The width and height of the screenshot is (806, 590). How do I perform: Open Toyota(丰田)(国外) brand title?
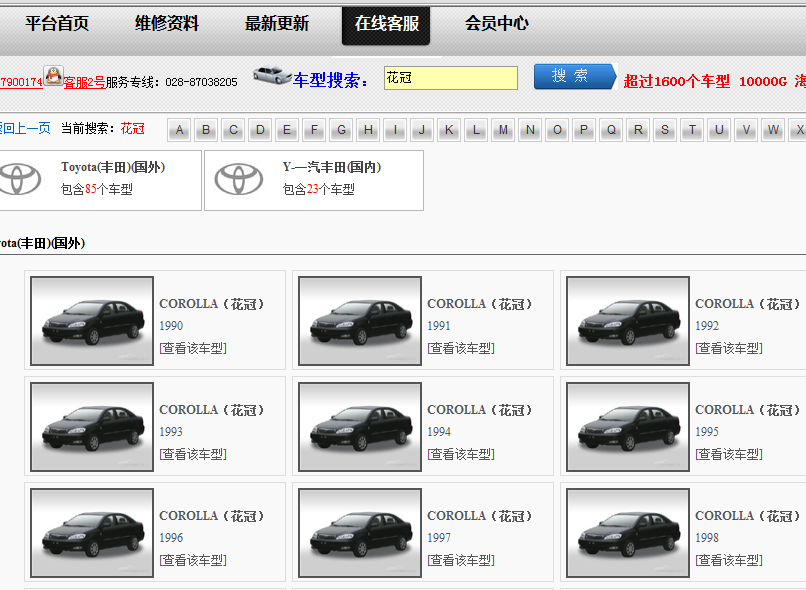pos(113,168)
